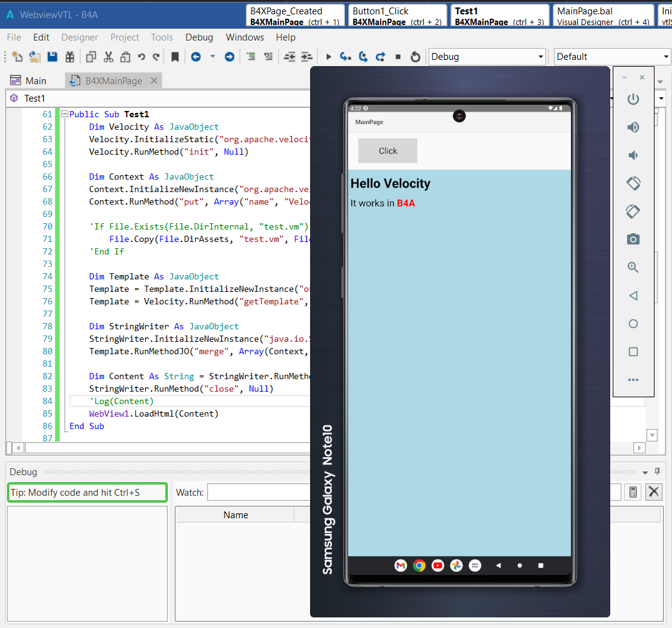Raise emulator volume with the speaker icon
Screen dimensions: 672x628
(x=633, y=127)
